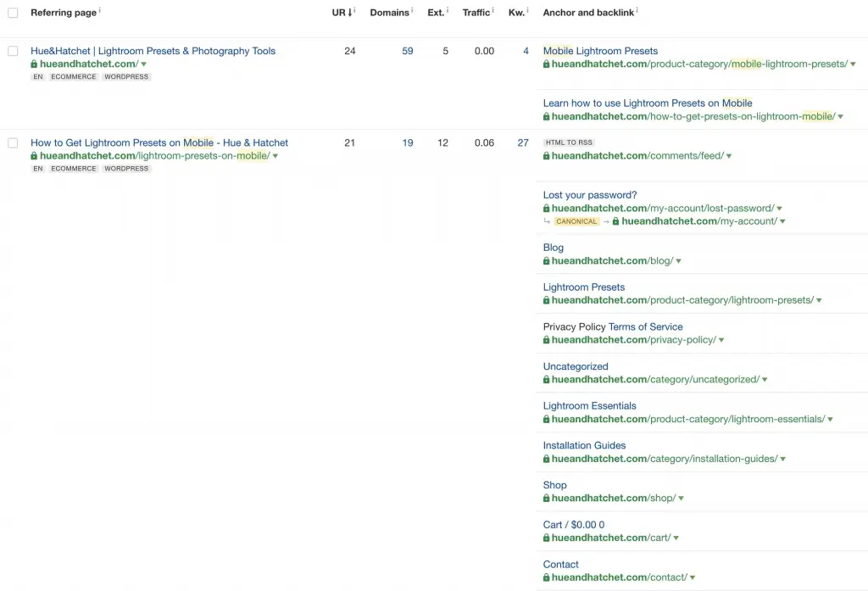This screenshot has height=591, width=868.
Task: Click Lost your password? anchor
Action: [x=590, y=195]
